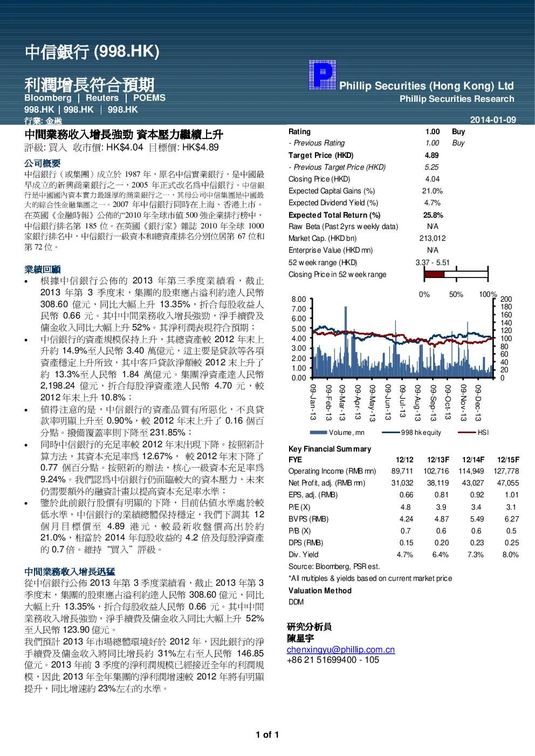Select the "12/13F" column header
This screenshot has height=756, width=535.
pos(438,460)
